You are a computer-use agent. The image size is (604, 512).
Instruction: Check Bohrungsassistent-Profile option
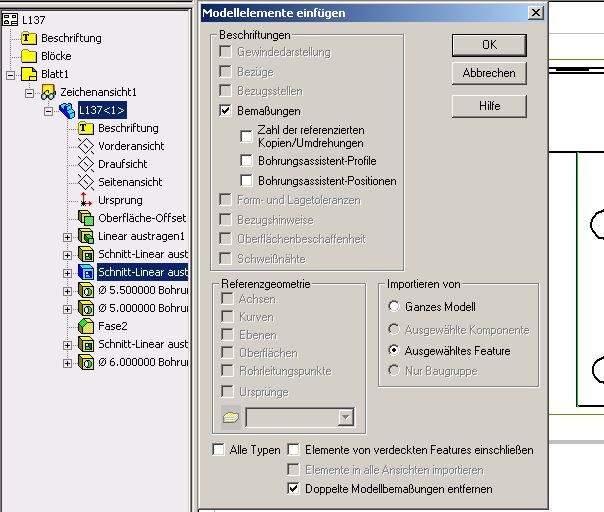pos(246,161)
